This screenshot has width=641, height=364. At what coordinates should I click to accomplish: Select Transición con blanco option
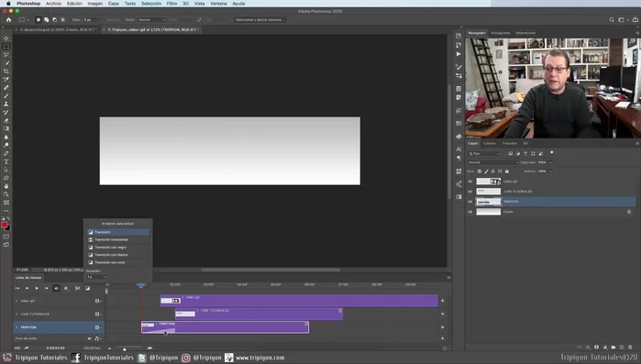click(117, 255)
